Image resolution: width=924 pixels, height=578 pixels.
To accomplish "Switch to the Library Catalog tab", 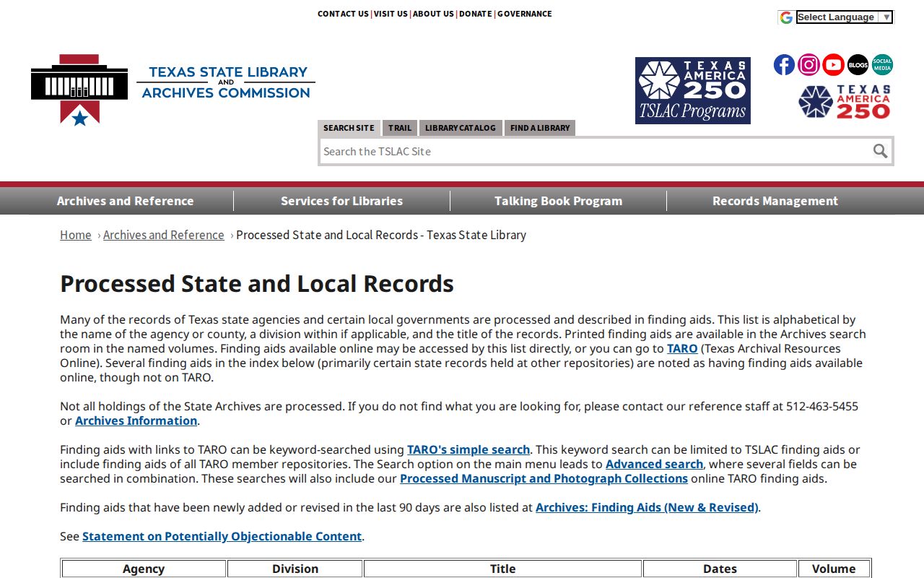I will [461, 128].
